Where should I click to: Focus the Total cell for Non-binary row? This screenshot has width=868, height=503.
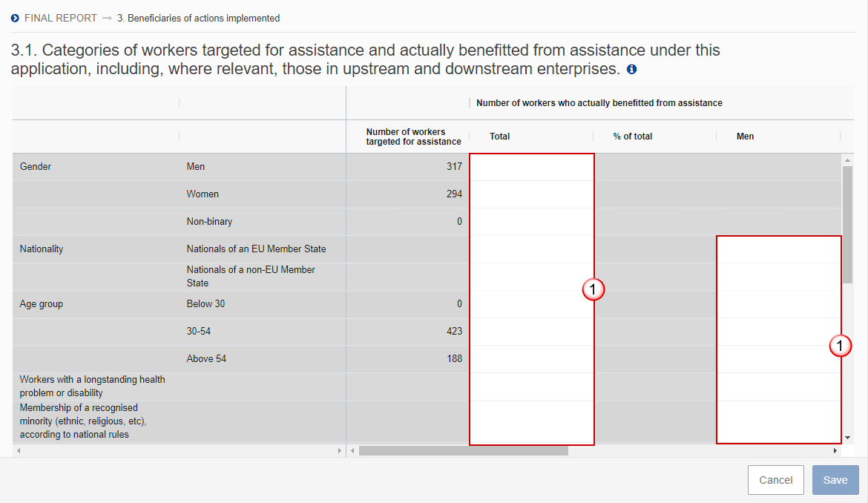(x=531, y=222)
